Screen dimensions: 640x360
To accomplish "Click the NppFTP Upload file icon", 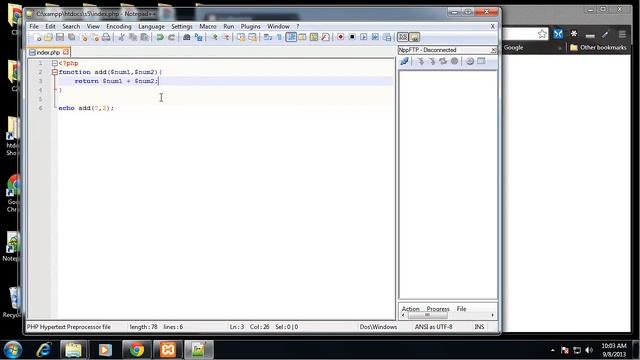I will pos(431,61).
